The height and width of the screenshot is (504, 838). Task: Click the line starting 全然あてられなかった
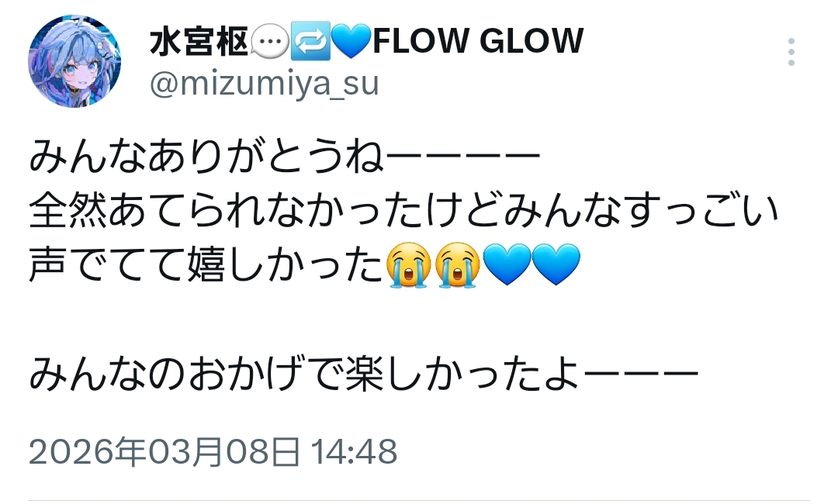pyautogui.click(x=403, y=210)
